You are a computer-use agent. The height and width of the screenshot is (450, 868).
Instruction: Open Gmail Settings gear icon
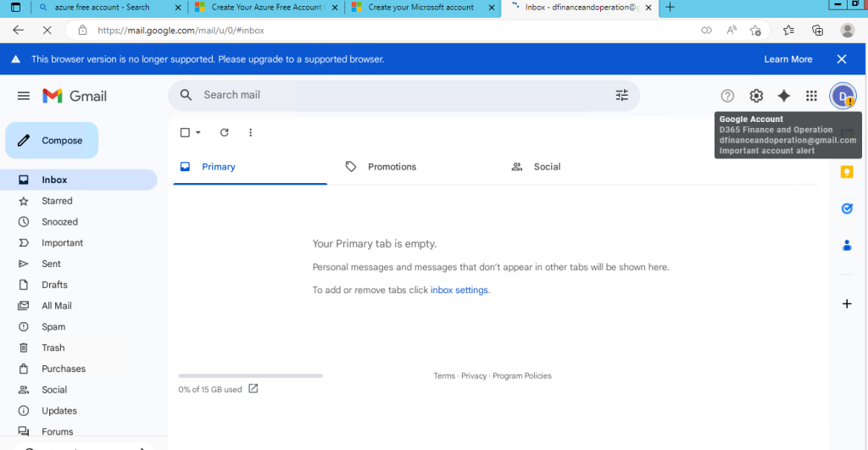pyautogui.click(x=756, y=96)
